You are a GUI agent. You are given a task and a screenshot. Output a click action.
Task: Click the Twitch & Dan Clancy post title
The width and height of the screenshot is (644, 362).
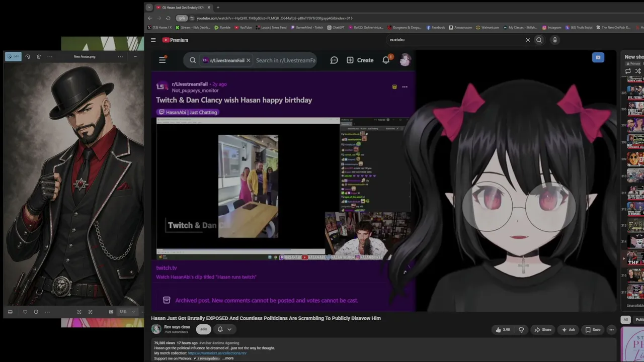tap(234, 100)
